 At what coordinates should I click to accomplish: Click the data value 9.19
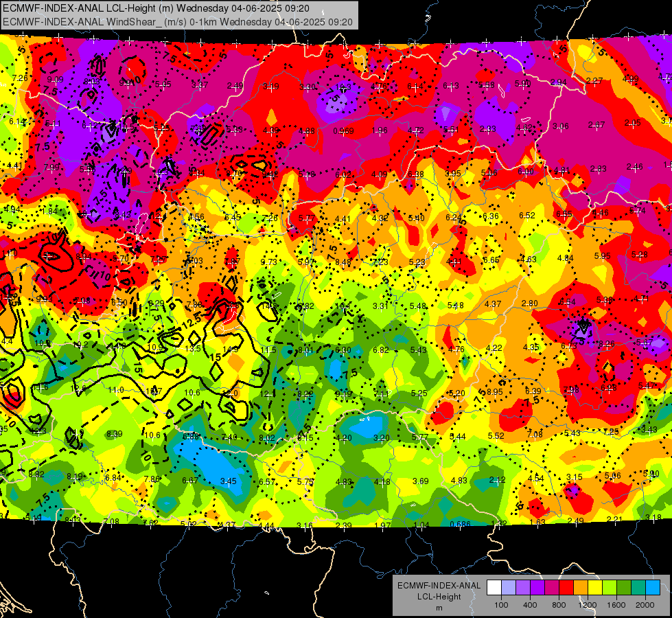pyautogui.click(x=344, y=393)
